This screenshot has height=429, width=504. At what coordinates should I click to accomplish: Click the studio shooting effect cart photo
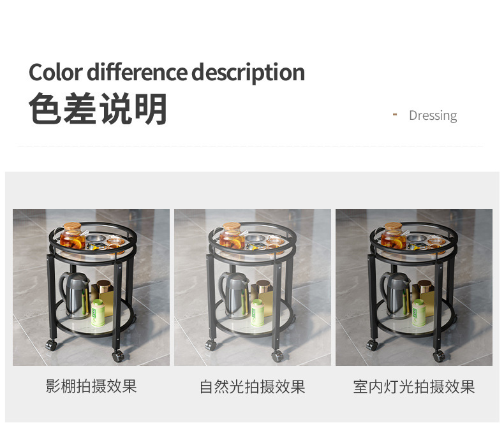[91, 287]
